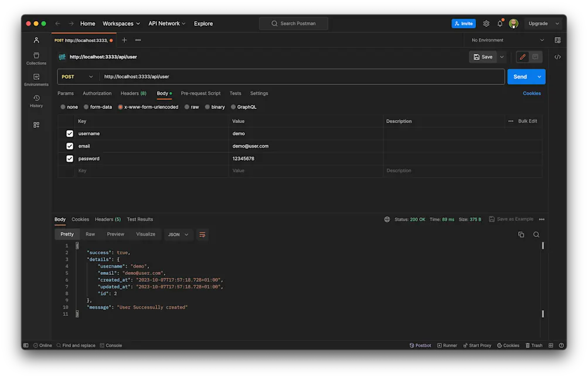Open Postman notifications bell
Viewport: 588px width, 378px height.
499,23
